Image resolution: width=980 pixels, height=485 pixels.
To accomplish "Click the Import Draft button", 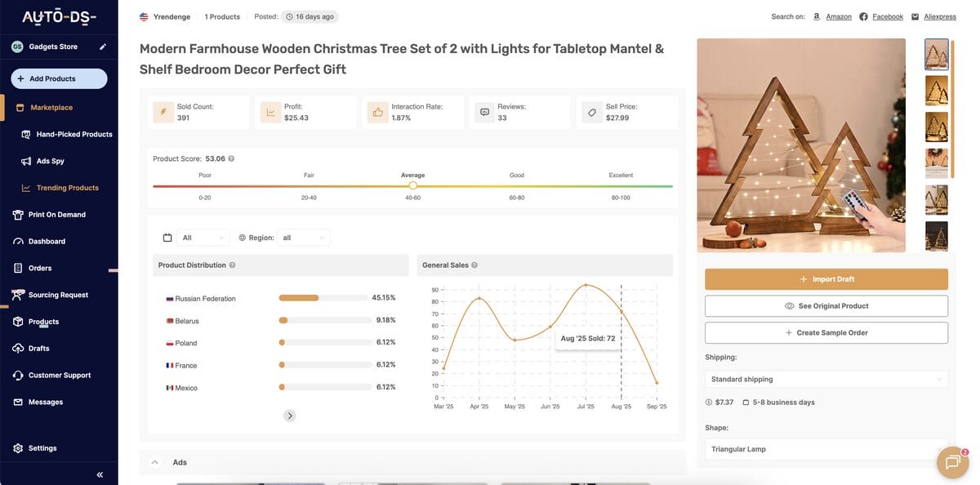I will tap(826, 279).
